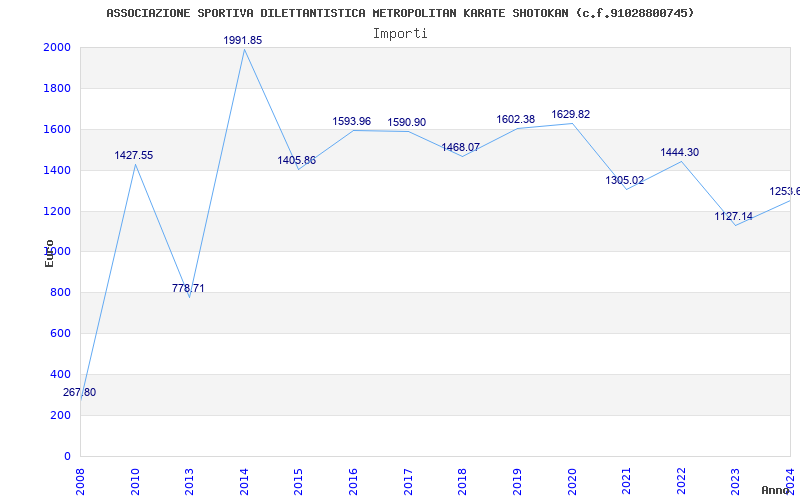Select the 2008 year axis label
The image size is (800, 500).
[x=80, y=481]
